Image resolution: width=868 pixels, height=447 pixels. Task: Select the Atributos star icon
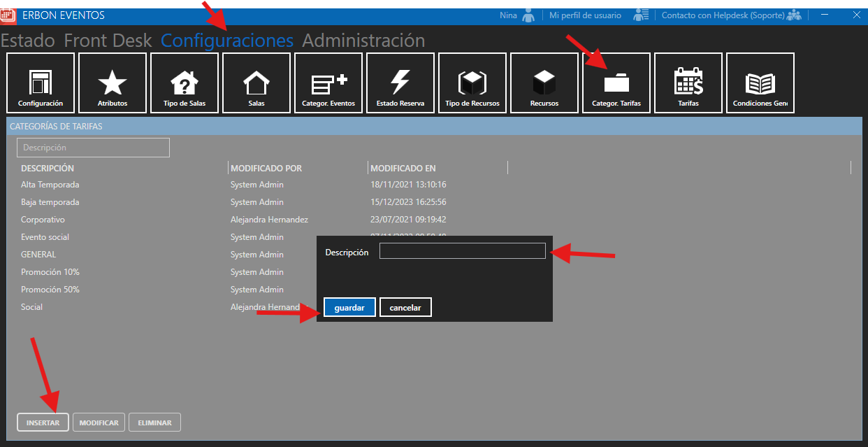(113, 83)
